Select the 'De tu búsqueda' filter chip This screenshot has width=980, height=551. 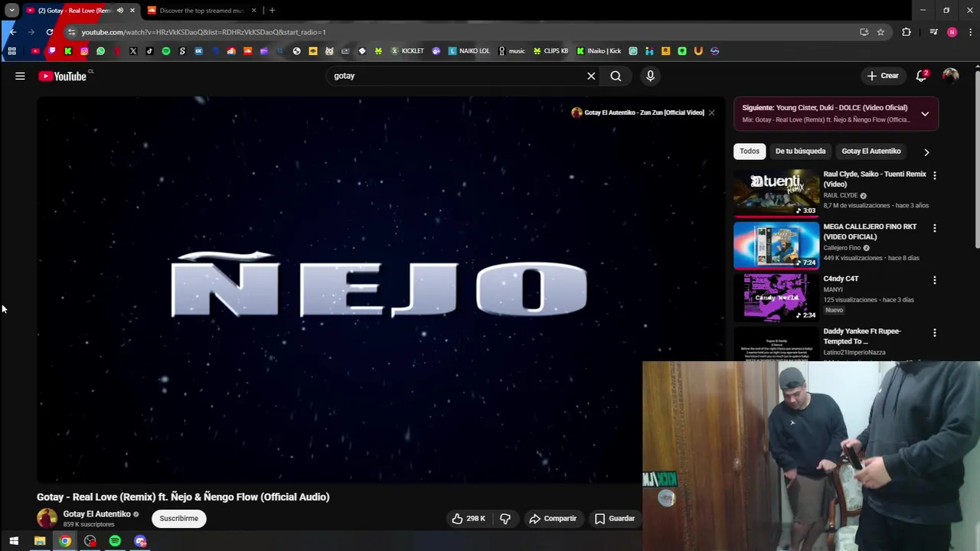click(800, 151)
